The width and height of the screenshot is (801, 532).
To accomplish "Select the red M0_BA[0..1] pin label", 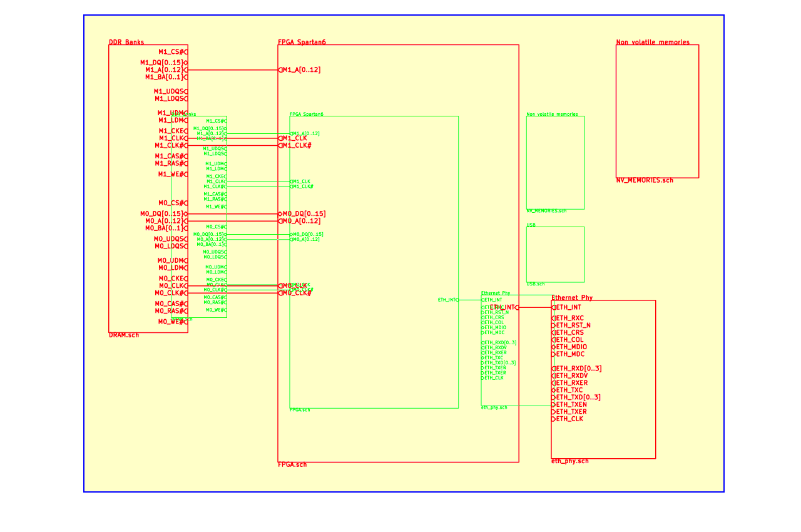I will click(x=164, y=228).
